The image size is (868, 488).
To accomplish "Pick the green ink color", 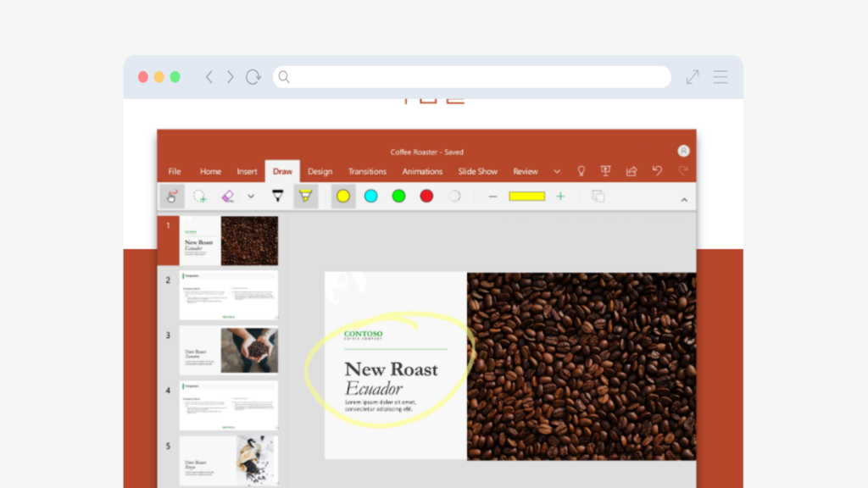I will tap(398, 196).
